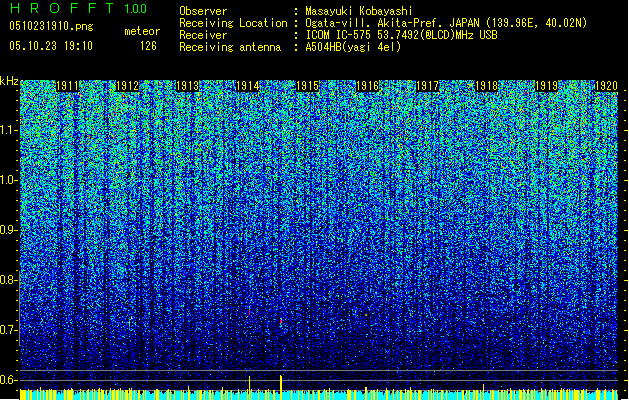This screenshot has width=629, height=400.
Task: Click the 0.9 kHz axis label
Action: [x=9, y=230]
